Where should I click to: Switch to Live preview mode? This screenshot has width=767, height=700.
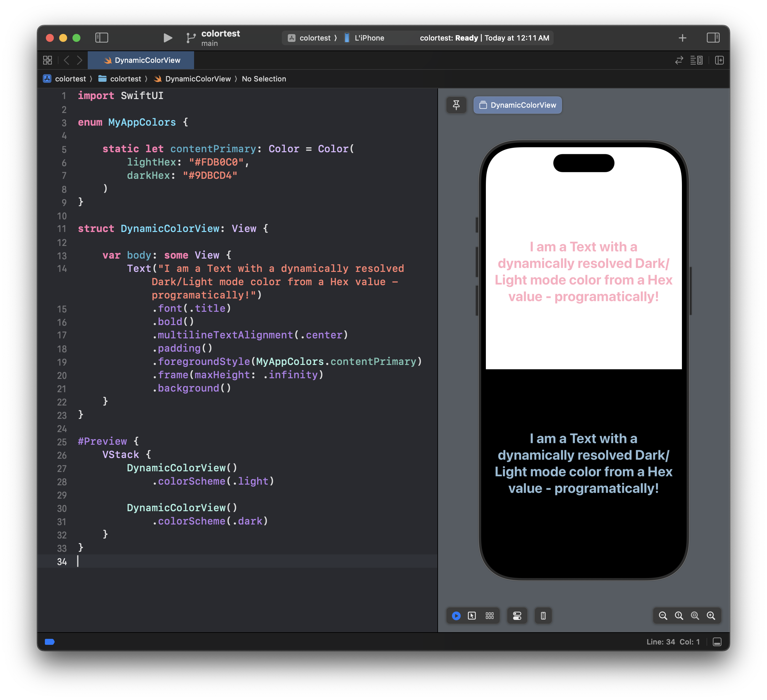pos(456,616)
